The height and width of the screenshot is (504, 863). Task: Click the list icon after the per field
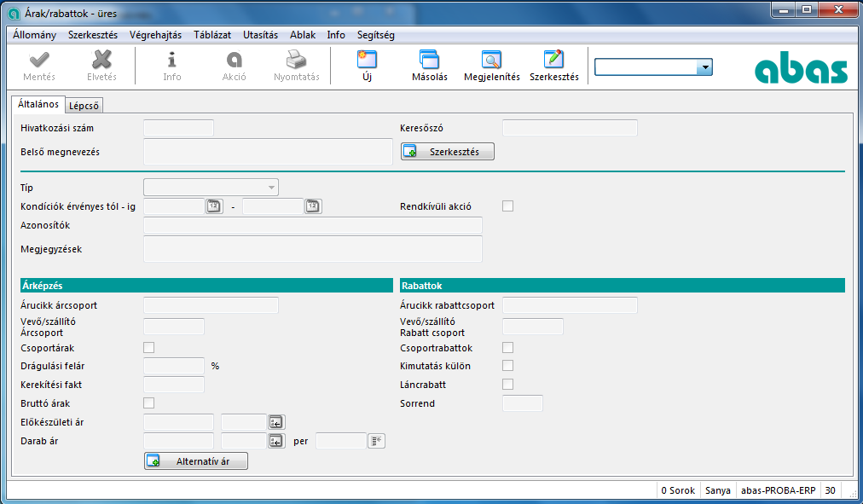pyautogui.click(x=376, y=441)
